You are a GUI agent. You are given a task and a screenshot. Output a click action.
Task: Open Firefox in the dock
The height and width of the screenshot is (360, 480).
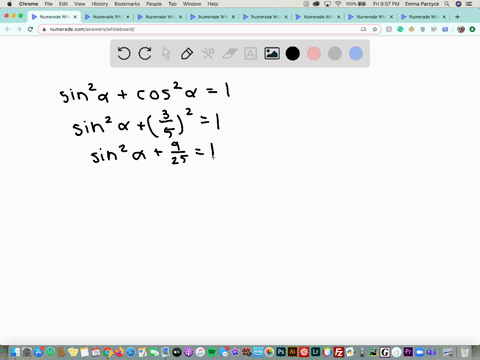click(119, 352)
